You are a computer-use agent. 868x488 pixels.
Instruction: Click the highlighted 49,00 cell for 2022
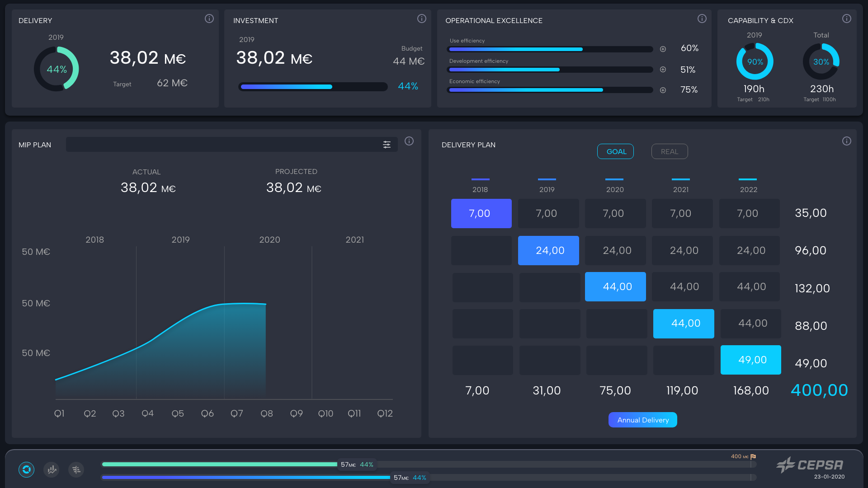click(751, 360)
